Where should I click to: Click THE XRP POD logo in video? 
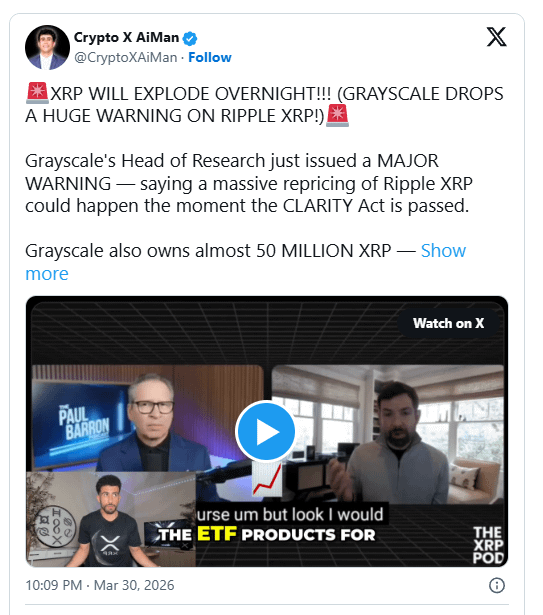click(x=488, y=545)
